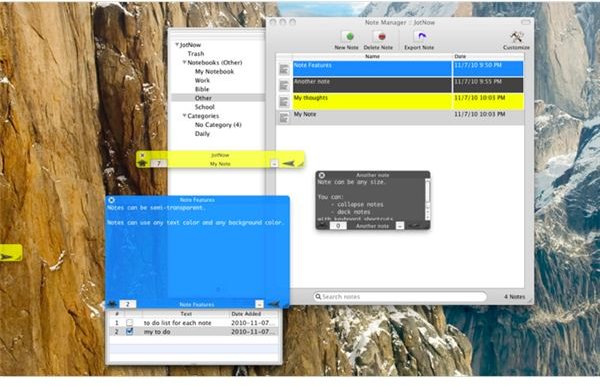The width and height of the screenshot is (600, 386).
Task: Open the small dropdown on blue Note Features note
Action: (259, 305)
